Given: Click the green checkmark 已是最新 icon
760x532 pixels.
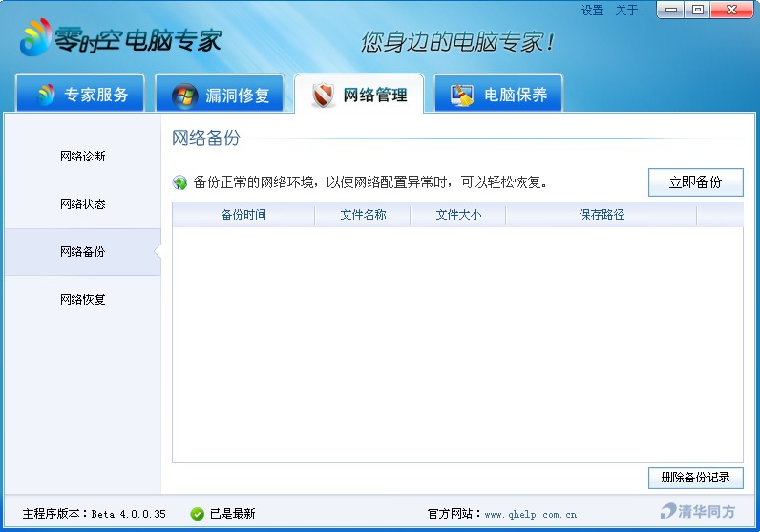Looking at the screenshot, I should [198, 514].
